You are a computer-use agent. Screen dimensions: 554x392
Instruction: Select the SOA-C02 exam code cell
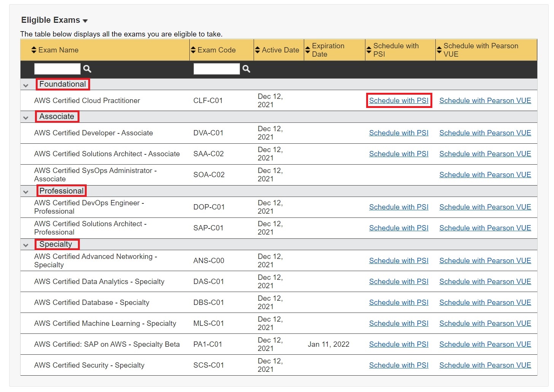[209, 175]
